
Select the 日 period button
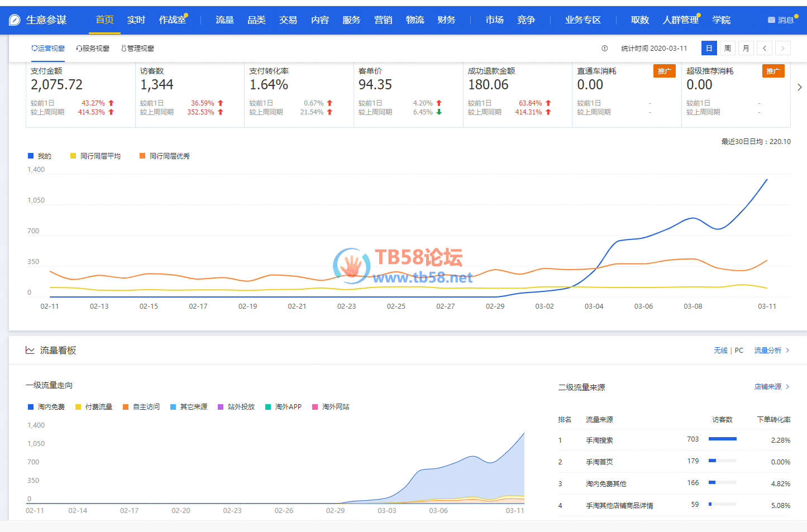(x=709, y=49)
